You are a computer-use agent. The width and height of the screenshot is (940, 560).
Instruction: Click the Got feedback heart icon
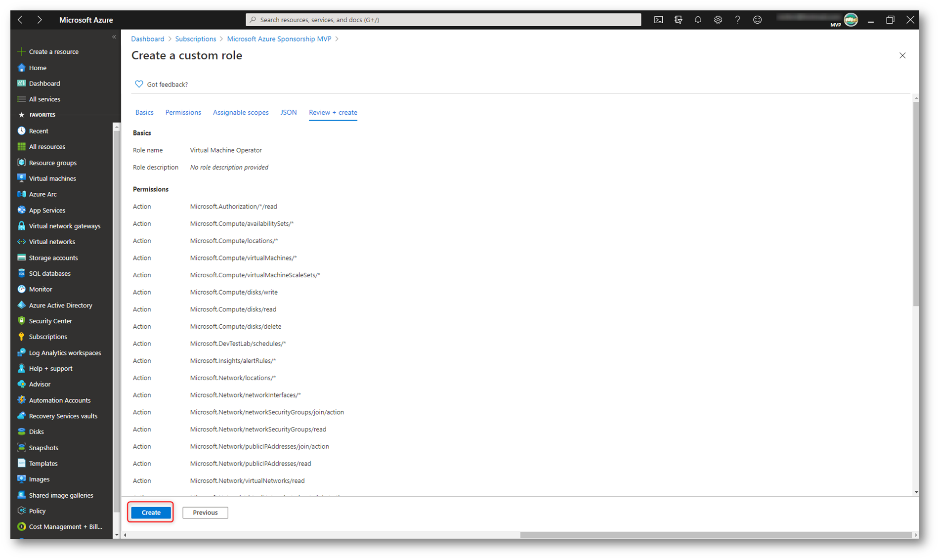(139, 84)
